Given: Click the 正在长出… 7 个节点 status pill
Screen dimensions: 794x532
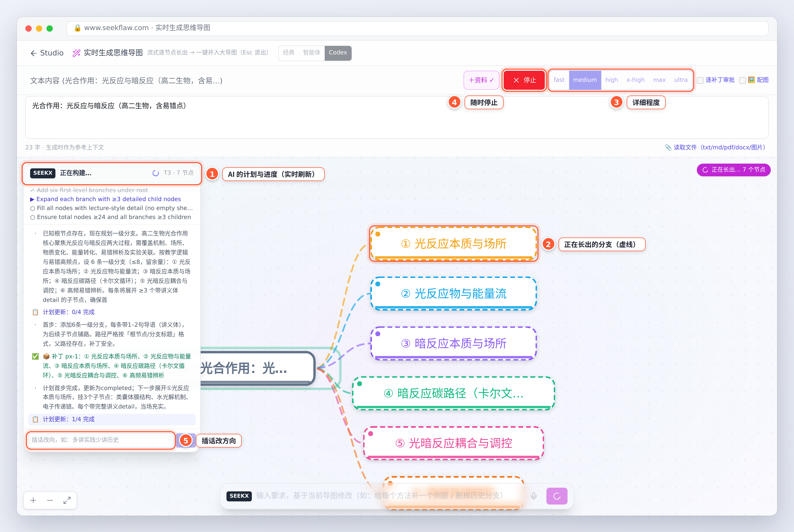Looking at the screenshot, I should [733, 170].
